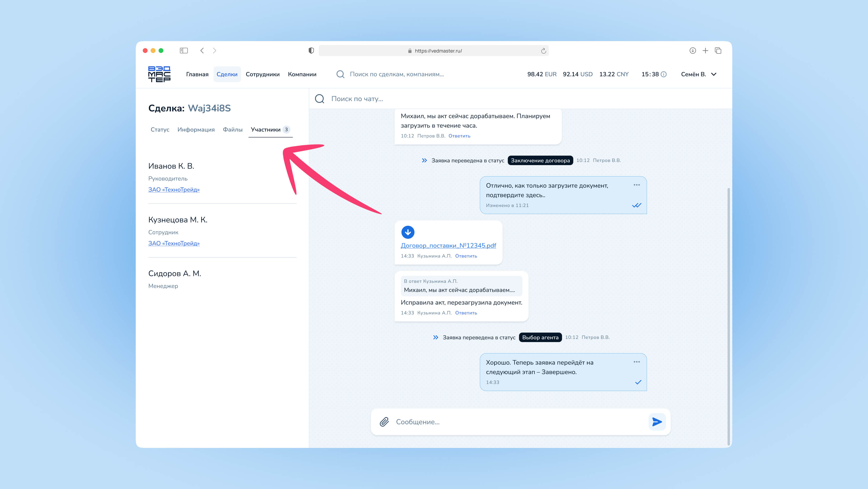Screen dimensions: 868x489
Task: Open the Сотрудники menu item
Action: pyautogui.click(x=263, y=74)
